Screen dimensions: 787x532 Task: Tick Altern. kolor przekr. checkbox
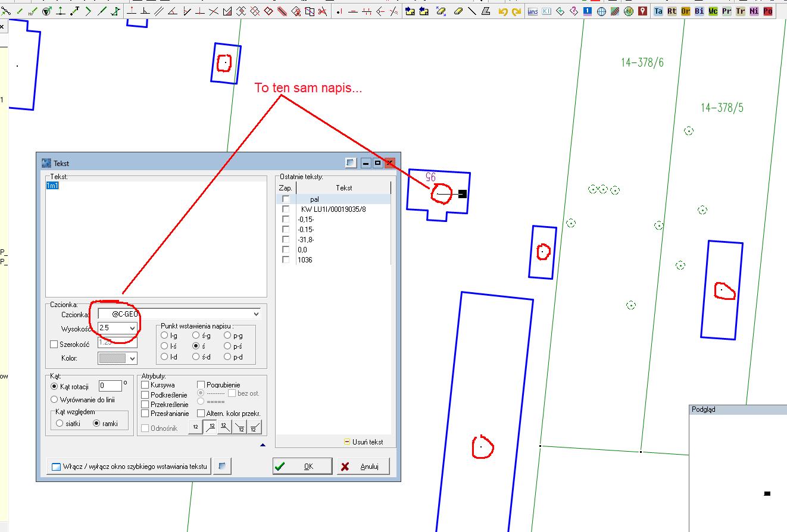[x=201, y=413]
